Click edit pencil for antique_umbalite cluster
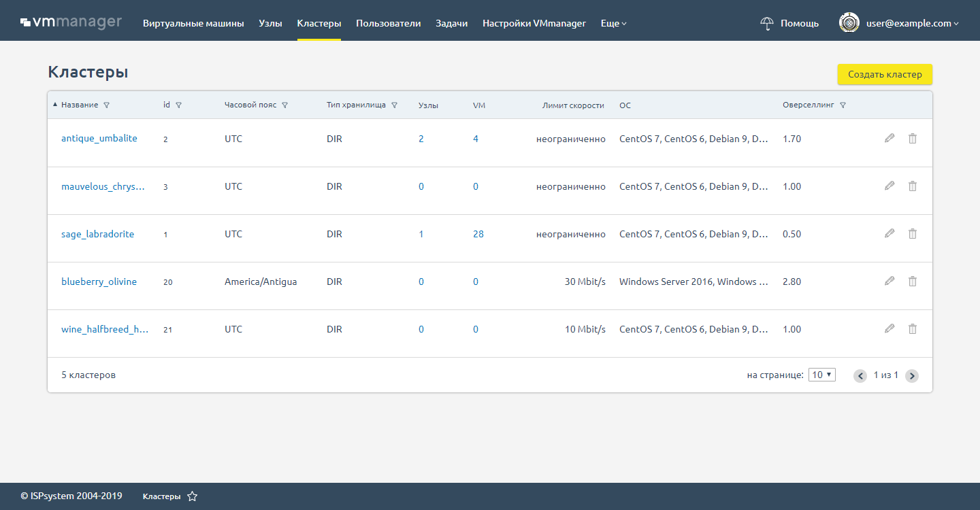This screenshot has width=980, height=510. [x=889, y=139]
